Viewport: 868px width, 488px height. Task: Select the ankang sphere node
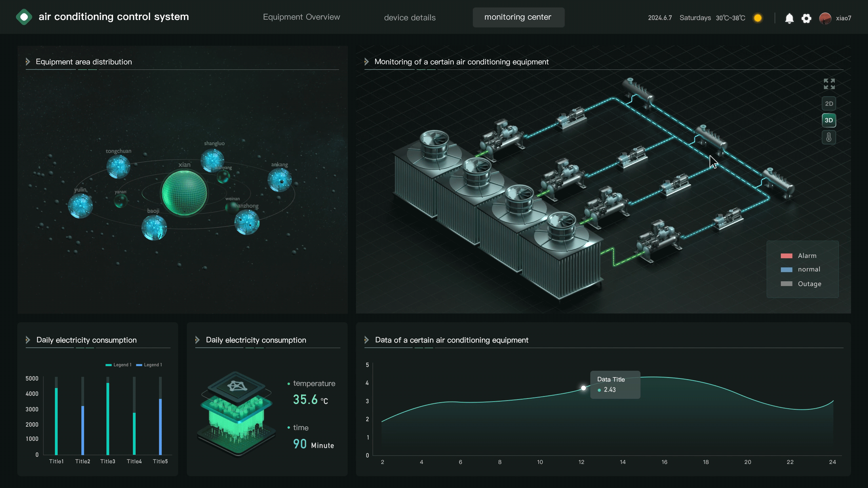coord(280,180)
